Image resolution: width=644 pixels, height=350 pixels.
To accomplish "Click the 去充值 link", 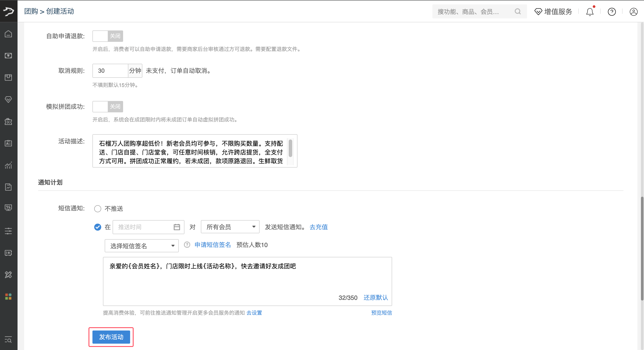I will point(318,227).
